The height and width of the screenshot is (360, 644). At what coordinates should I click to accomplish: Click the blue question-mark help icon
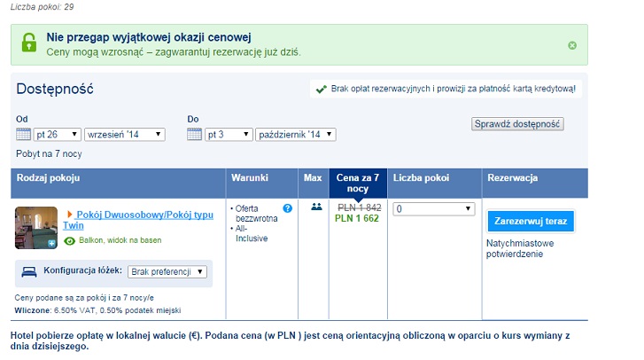click(x=288, y=208)
